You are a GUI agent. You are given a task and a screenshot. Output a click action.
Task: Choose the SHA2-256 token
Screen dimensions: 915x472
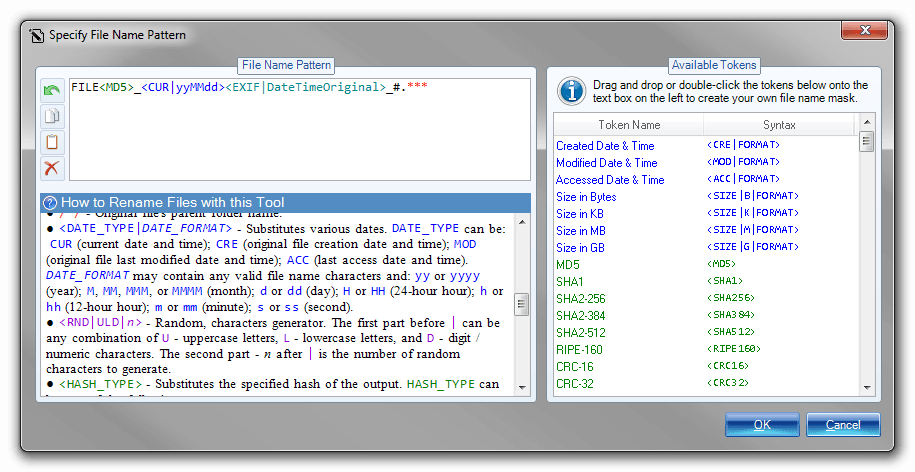point(581,298)
